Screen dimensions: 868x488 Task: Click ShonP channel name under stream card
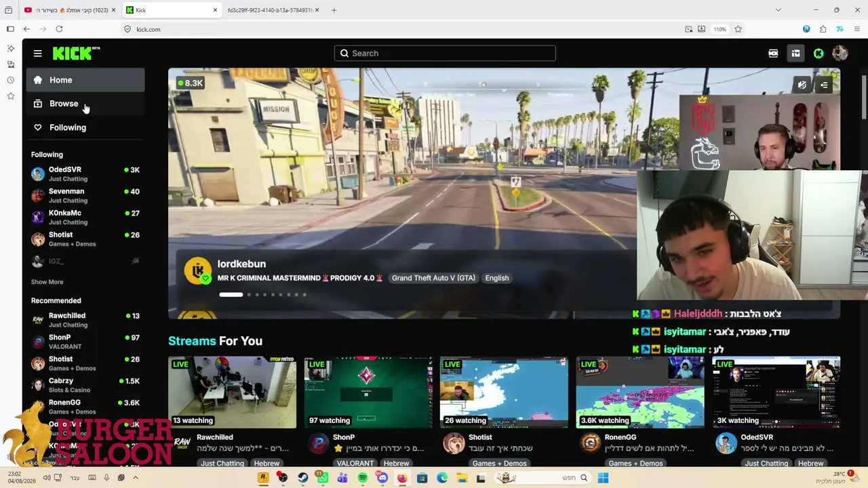[x=344, y=438]
